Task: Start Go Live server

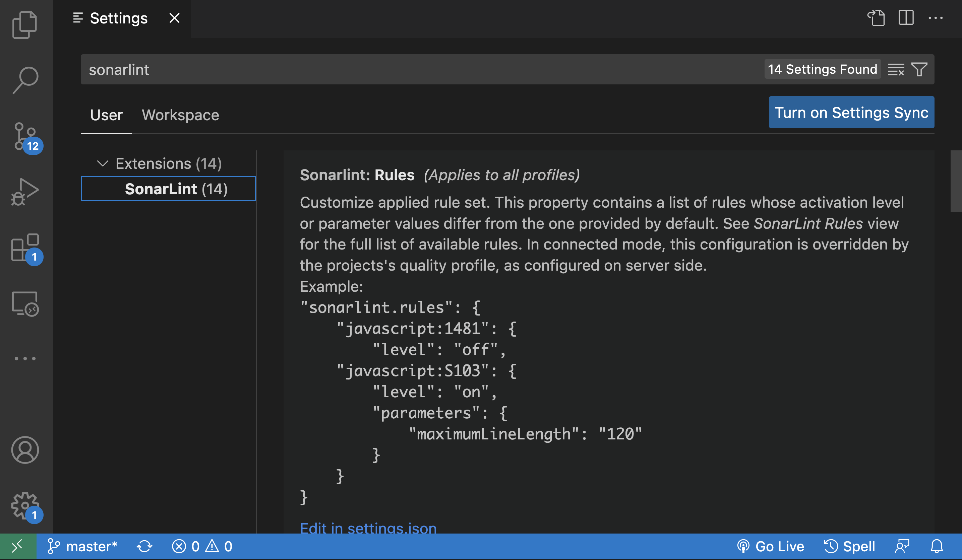Action: coord(770,546)
